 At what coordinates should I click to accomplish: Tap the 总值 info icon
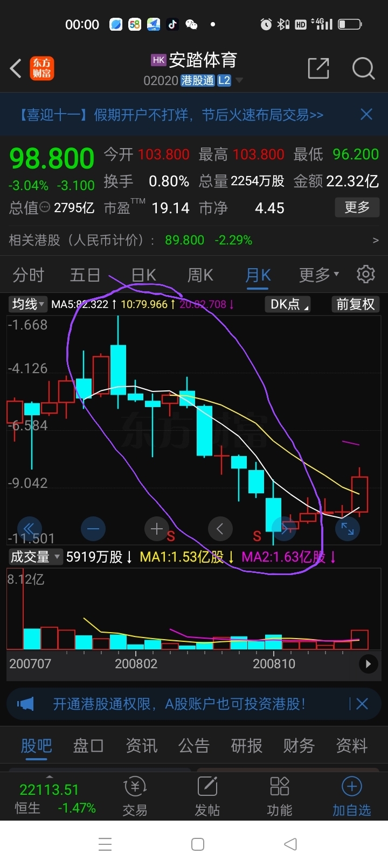45,207
